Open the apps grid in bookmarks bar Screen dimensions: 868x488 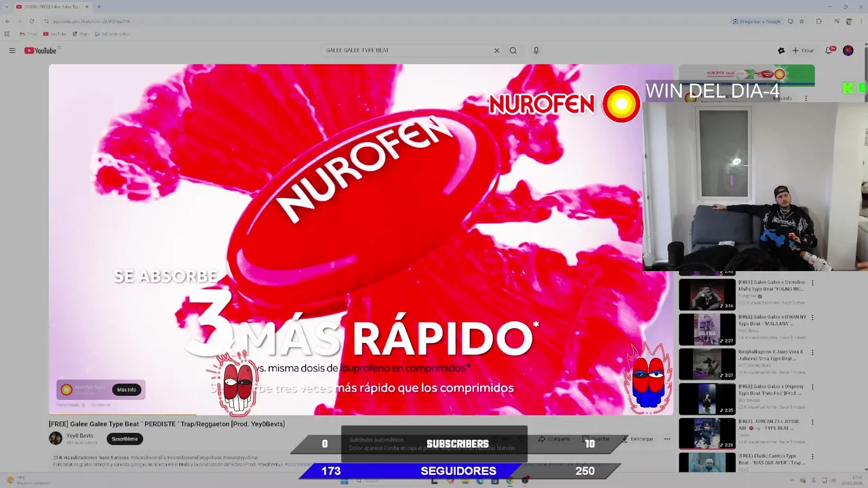7,34
